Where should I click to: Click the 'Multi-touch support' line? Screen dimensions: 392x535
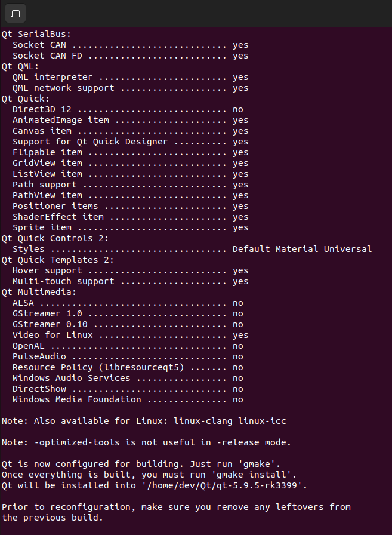point(130,281)
